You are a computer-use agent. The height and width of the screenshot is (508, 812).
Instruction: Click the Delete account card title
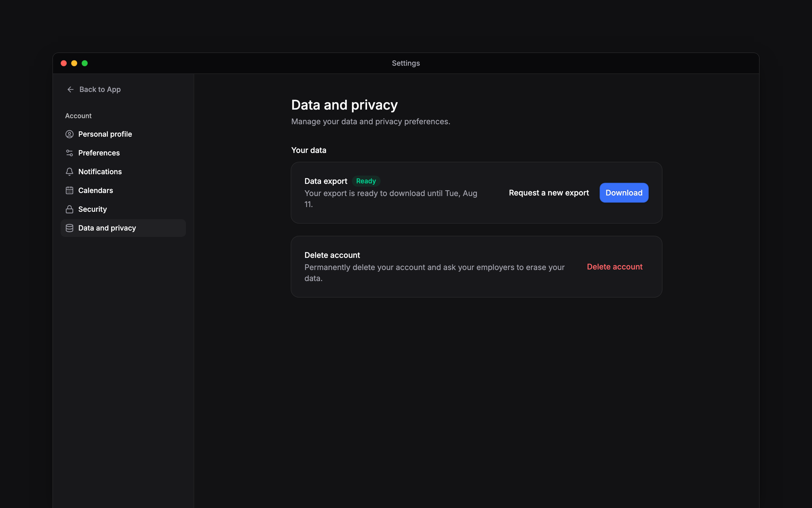coord(332,255)
